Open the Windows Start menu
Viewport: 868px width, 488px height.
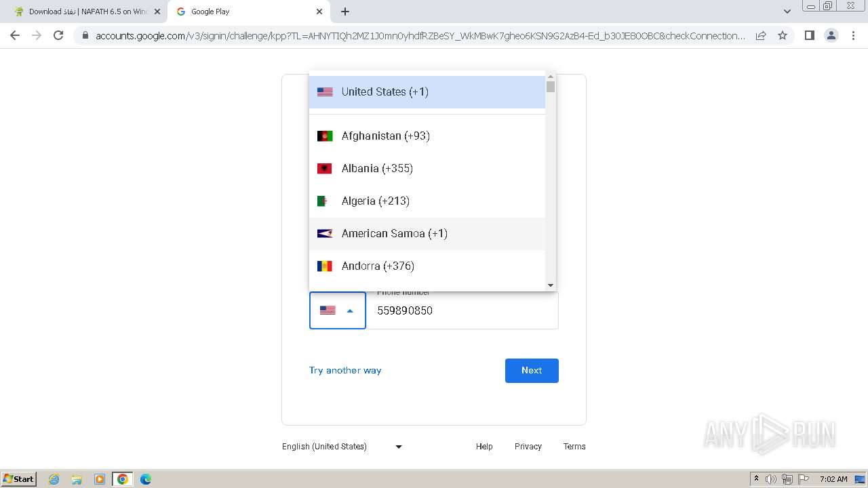[19, 479]
